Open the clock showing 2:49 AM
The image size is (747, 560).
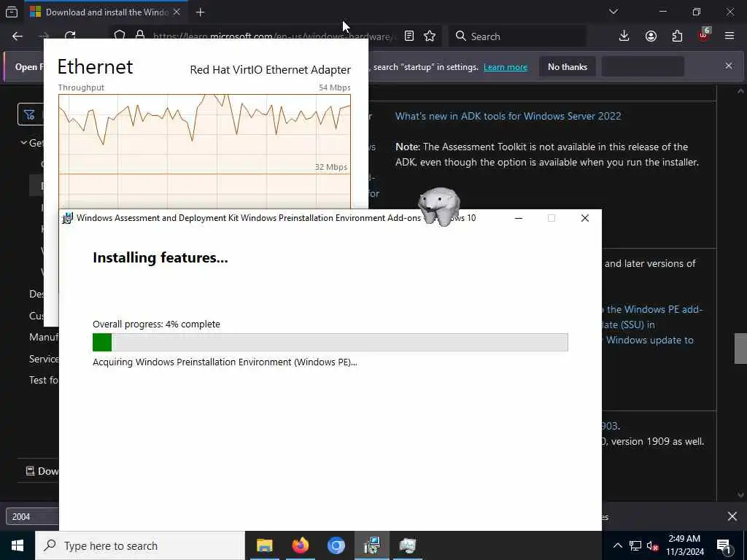tap(684, 545)
